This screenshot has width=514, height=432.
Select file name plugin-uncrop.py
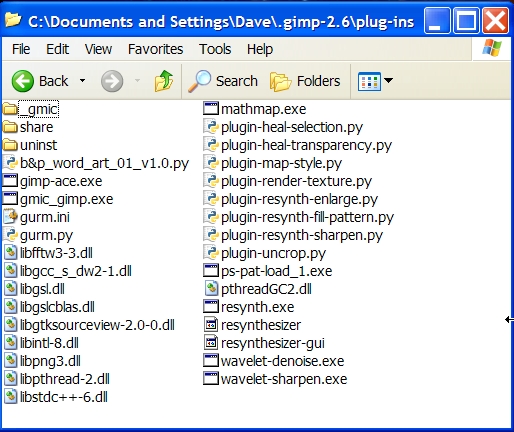[273, 254]
